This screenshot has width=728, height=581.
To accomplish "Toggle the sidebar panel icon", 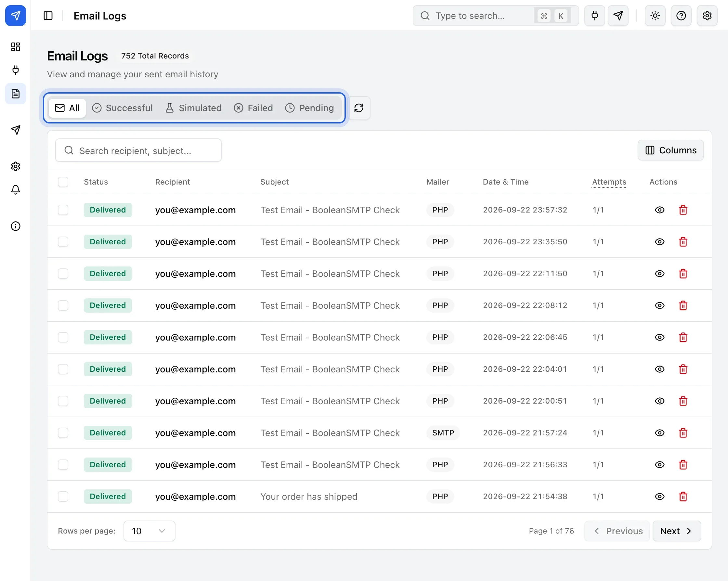I will tap(48, 16).
